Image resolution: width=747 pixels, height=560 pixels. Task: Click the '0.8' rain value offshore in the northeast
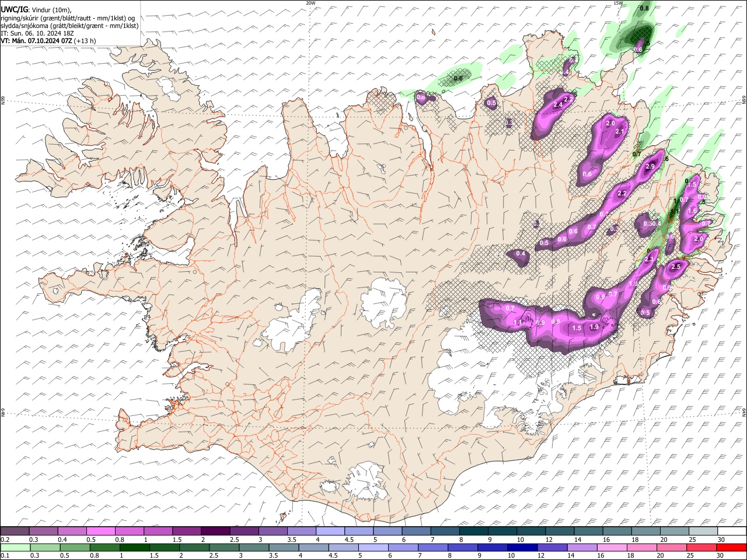click(644, 9)
